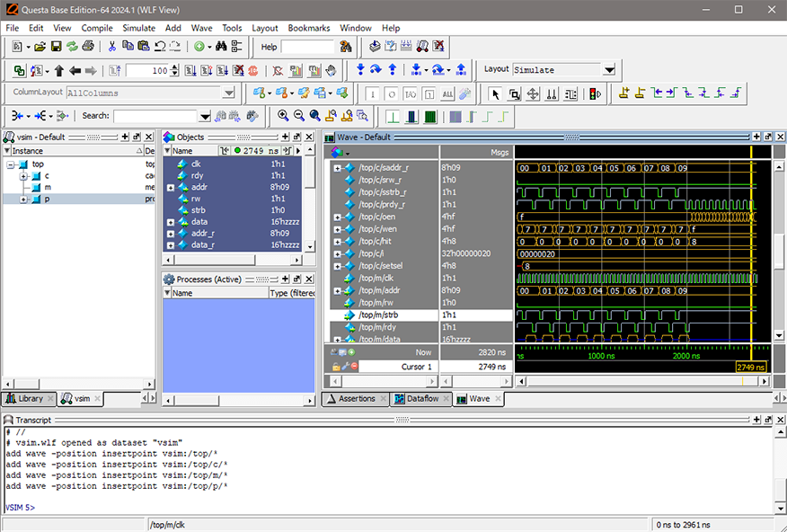787x532 pixels.
Task: Click the Wave vertical scrollbar
Action: click(779, 251)
